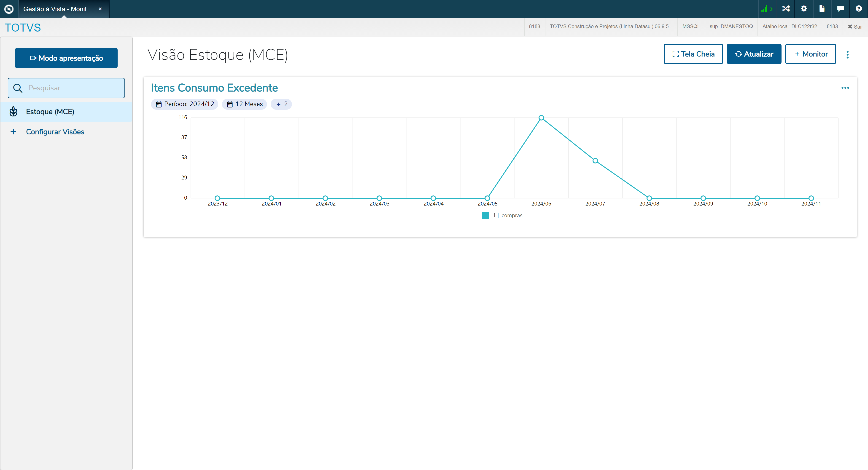Click the TOTVS circular logo icon
Screen dimensions: 868x470
(x=9, y=9)
